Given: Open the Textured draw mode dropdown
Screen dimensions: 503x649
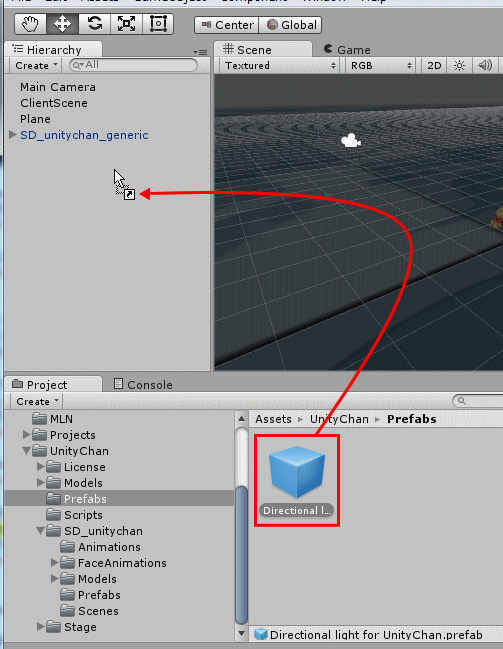Looking at the screenshot, I should (x=279, y=65).
